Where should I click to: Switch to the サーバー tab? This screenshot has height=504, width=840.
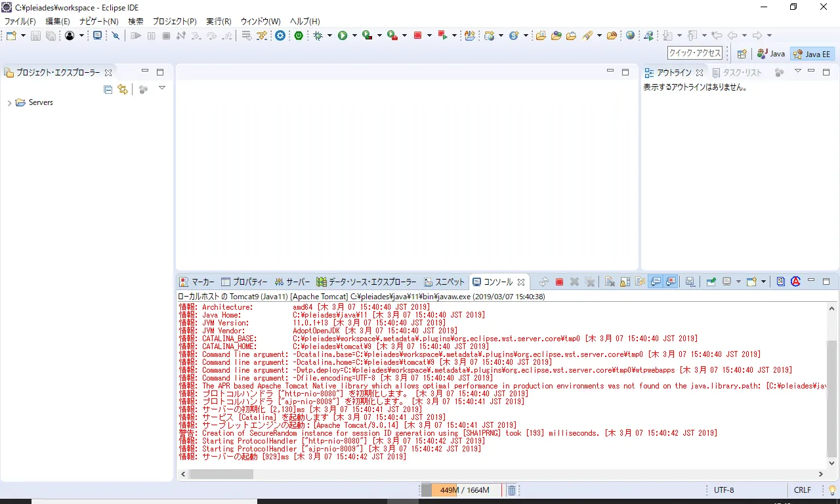coord(292,282)
